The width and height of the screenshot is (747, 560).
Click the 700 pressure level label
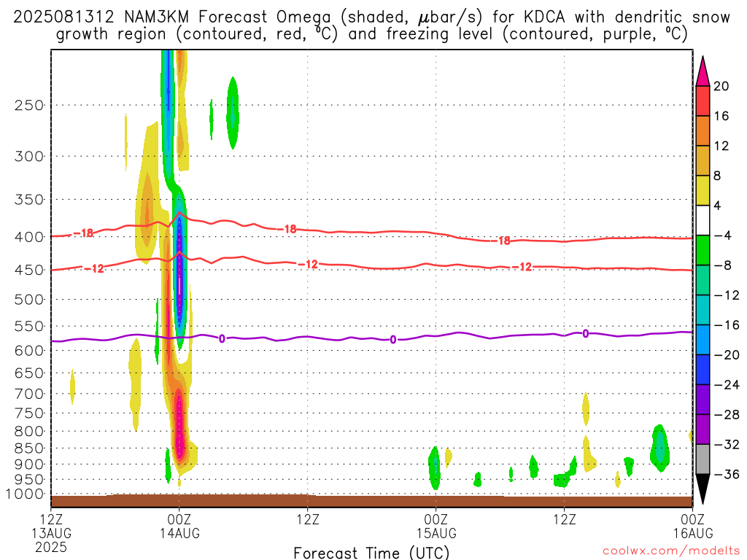[x=29, y=394]
